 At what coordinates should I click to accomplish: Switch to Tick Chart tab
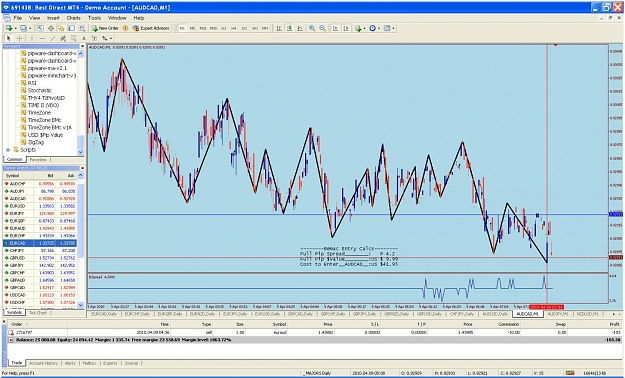tap(38, 313)
